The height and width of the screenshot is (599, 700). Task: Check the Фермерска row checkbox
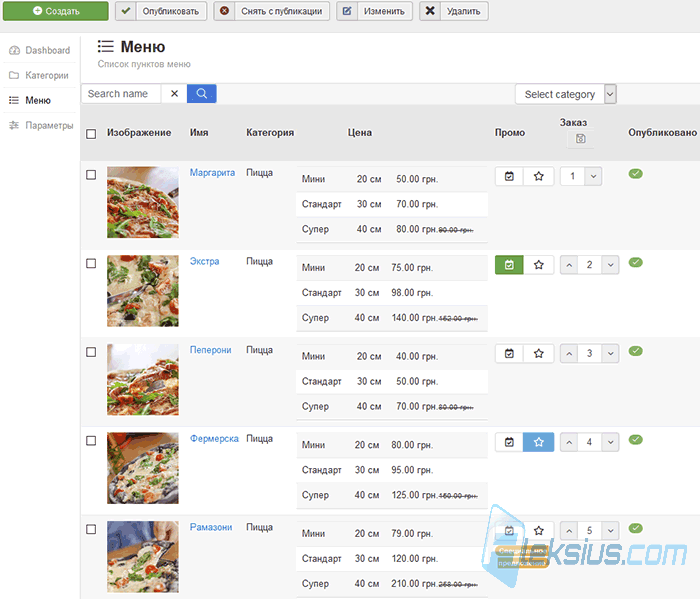coord(91,441)
